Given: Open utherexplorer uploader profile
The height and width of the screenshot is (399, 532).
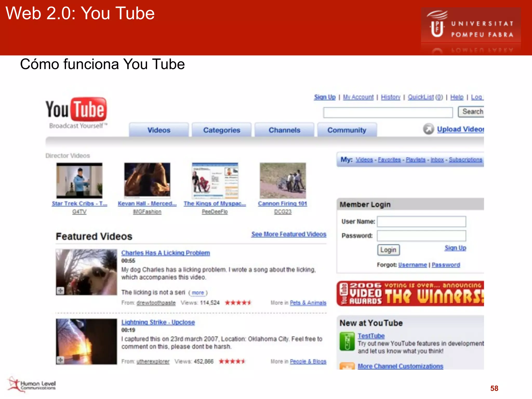Looking at the screenshot, I should (153, 361).
